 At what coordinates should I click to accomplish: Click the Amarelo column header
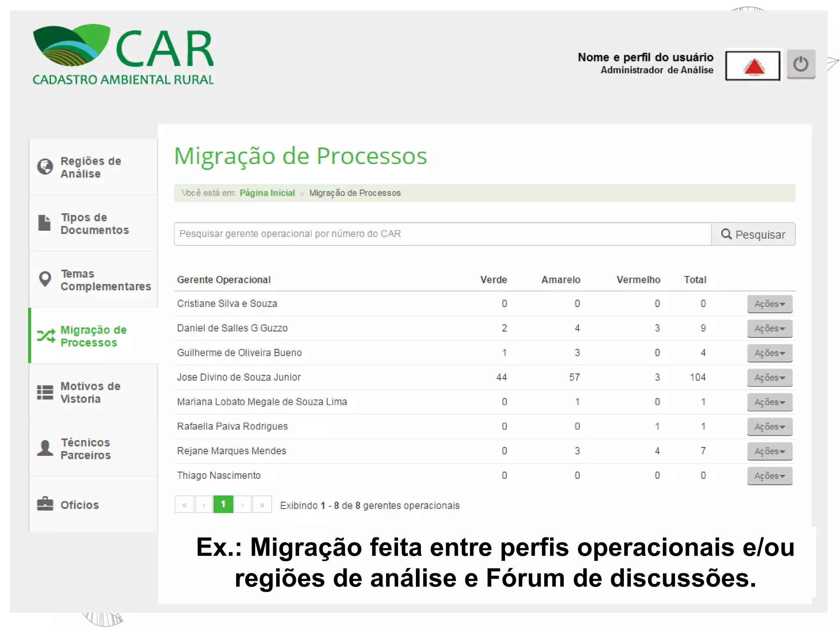click(561, 280)
